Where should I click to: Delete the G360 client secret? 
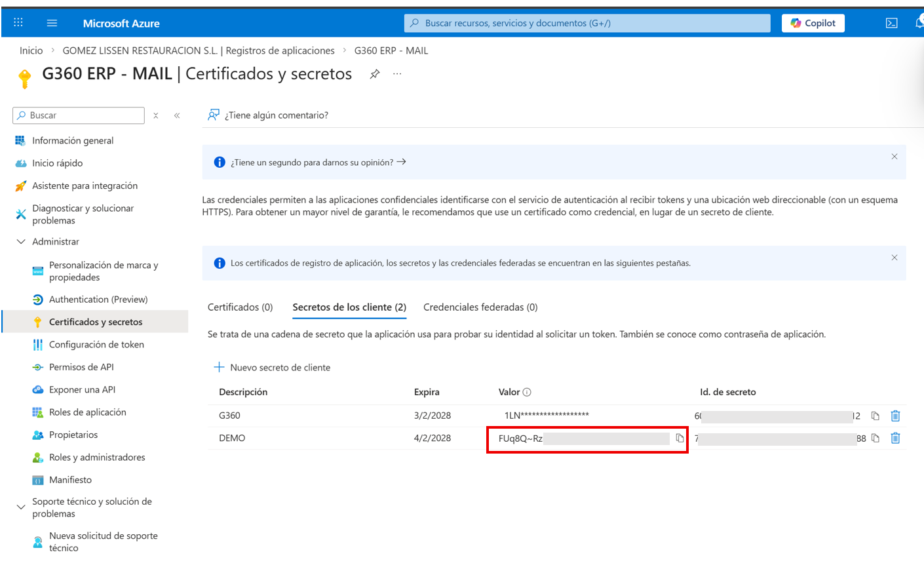point(895,416)
